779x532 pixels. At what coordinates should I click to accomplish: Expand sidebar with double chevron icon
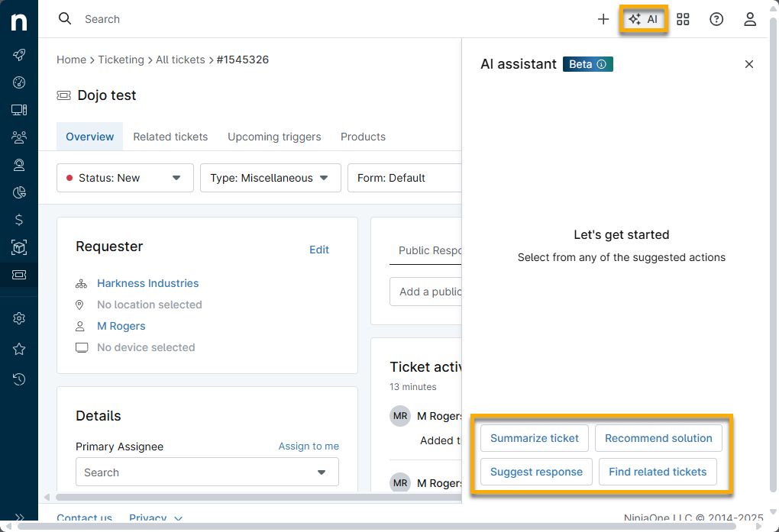(x=19, y=517)
